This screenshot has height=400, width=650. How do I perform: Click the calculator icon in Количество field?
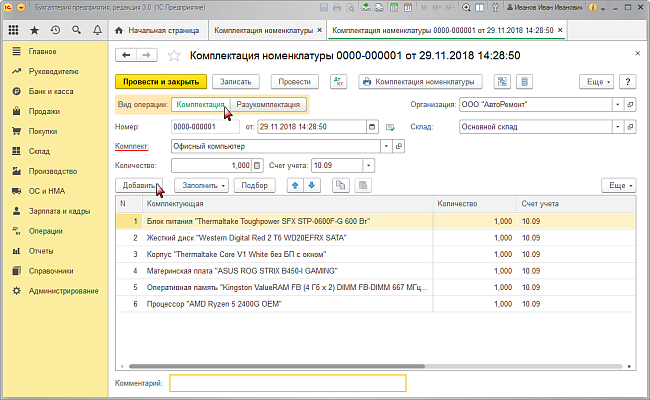coord(258,165)
